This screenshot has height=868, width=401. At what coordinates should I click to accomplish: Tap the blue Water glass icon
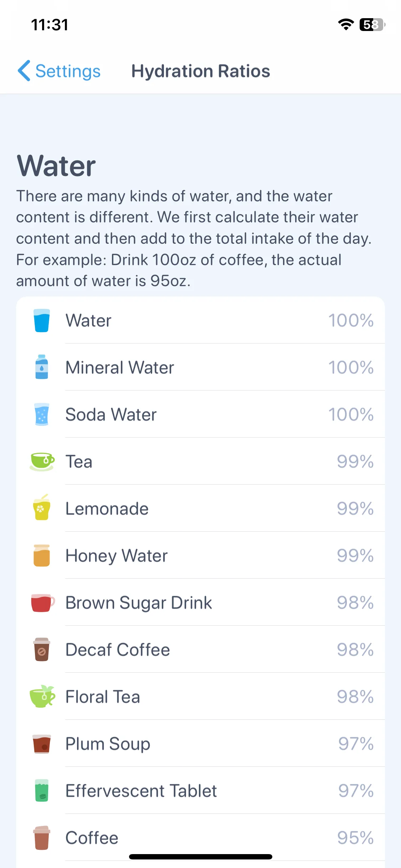tap(41, 320)
